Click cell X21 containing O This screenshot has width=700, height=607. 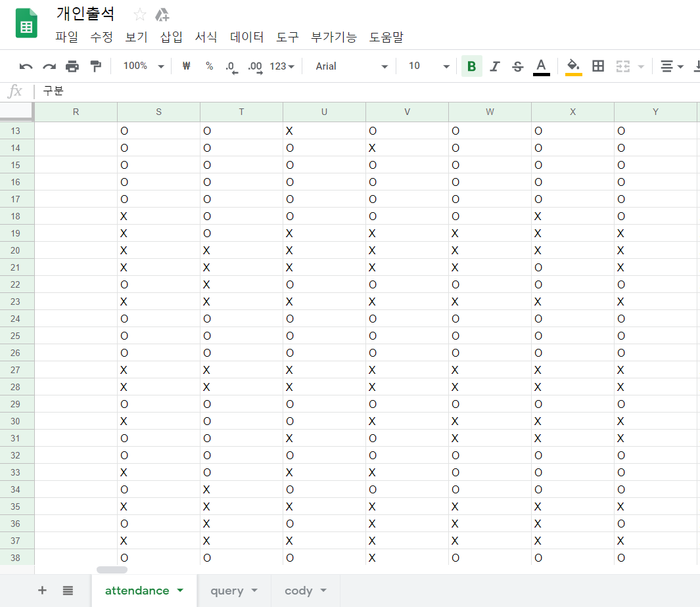[x=572, y=267]
